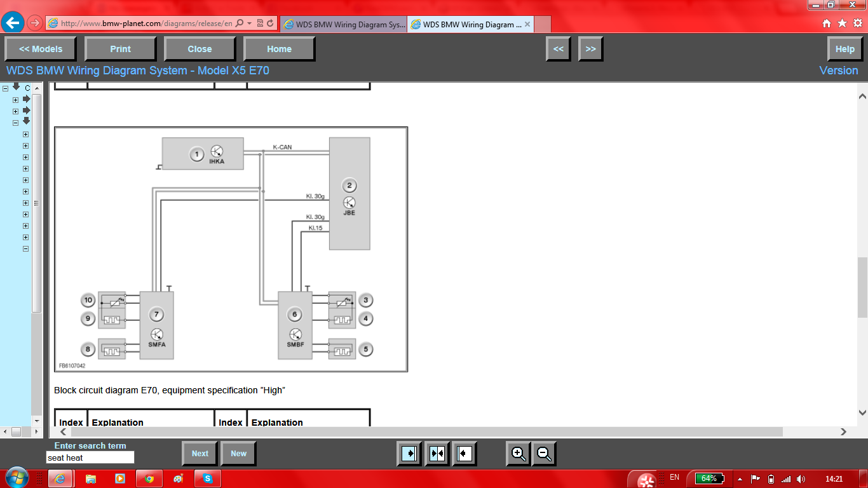
Task: Collapse the last minus box in the tree
Action: click(26, 249)
